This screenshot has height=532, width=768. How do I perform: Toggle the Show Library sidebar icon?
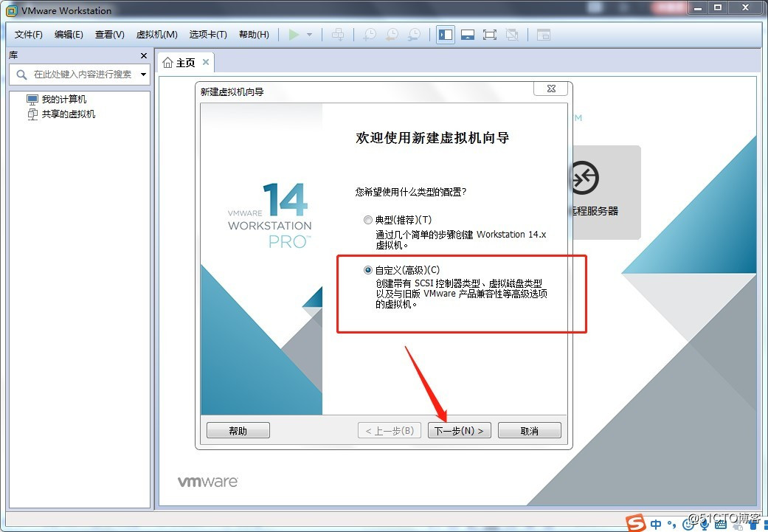pyautogui.click(x=446, y=35)
